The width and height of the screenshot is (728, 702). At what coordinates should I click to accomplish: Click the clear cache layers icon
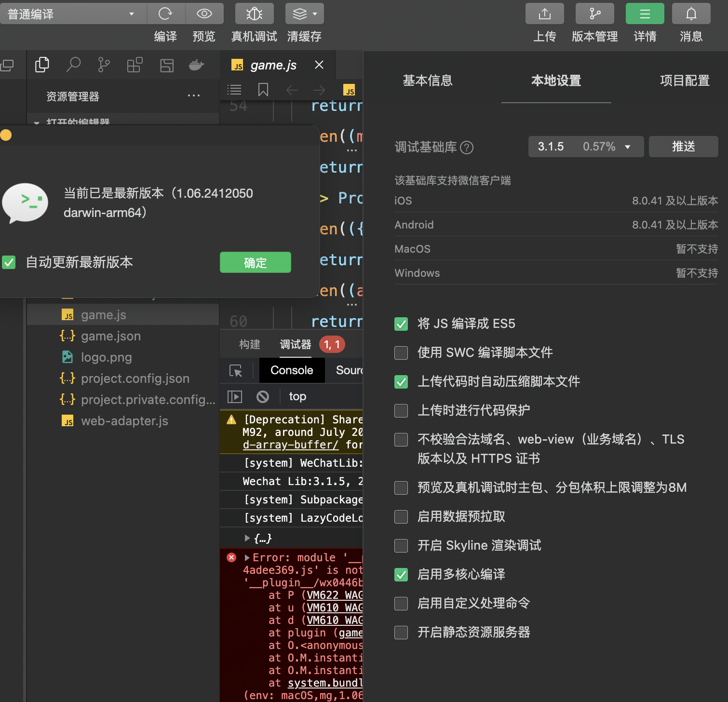pos(299,13)
